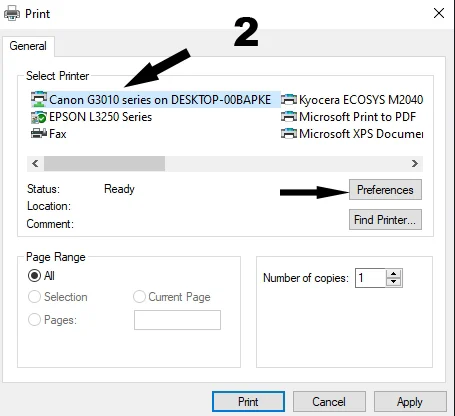Screen dimensions: 455x416
Task: Click the Canon G3010 series printer icon
Action: [39, 99]
